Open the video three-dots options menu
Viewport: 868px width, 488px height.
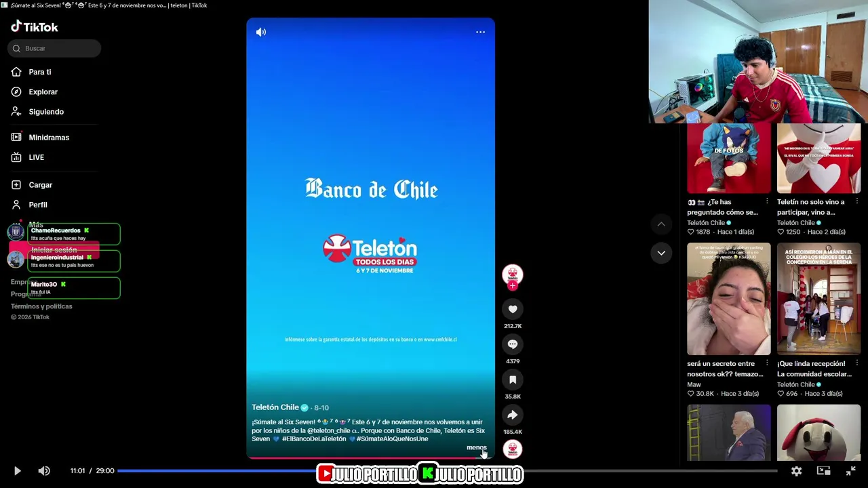click(x=480, y=32)
